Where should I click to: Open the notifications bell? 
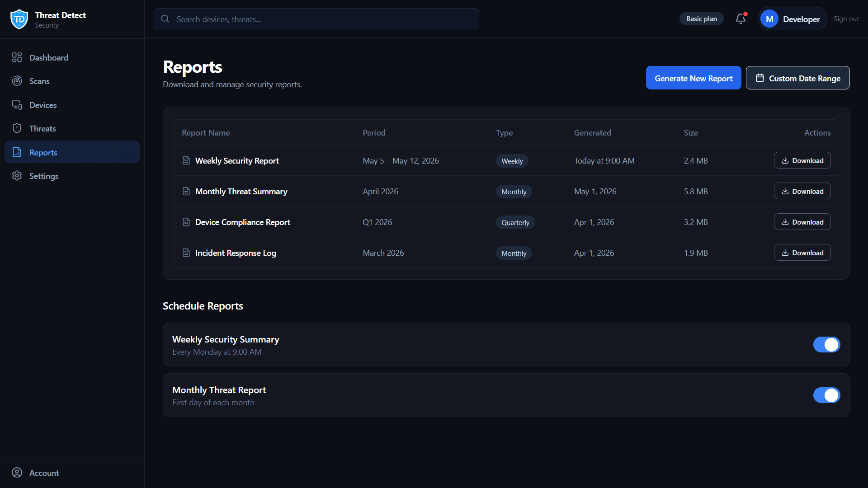741,19
